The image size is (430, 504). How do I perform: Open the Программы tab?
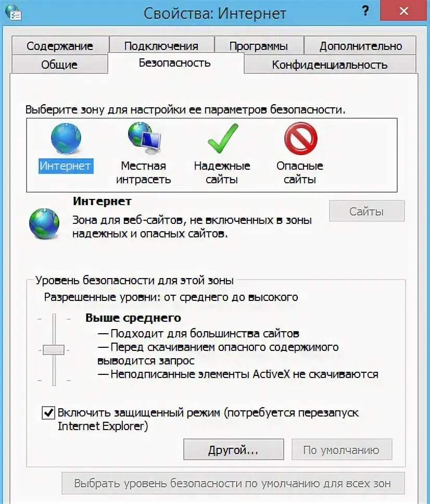click(x=259, y=46)
